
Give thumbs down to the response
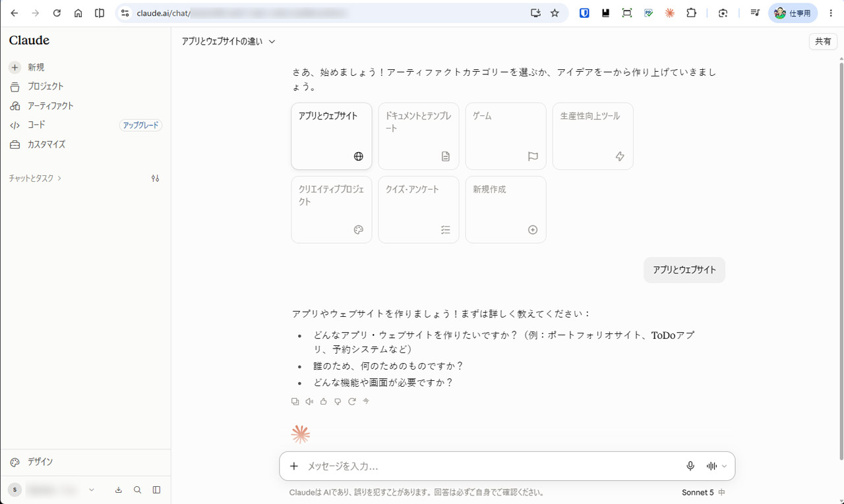(x=338, y=401)
